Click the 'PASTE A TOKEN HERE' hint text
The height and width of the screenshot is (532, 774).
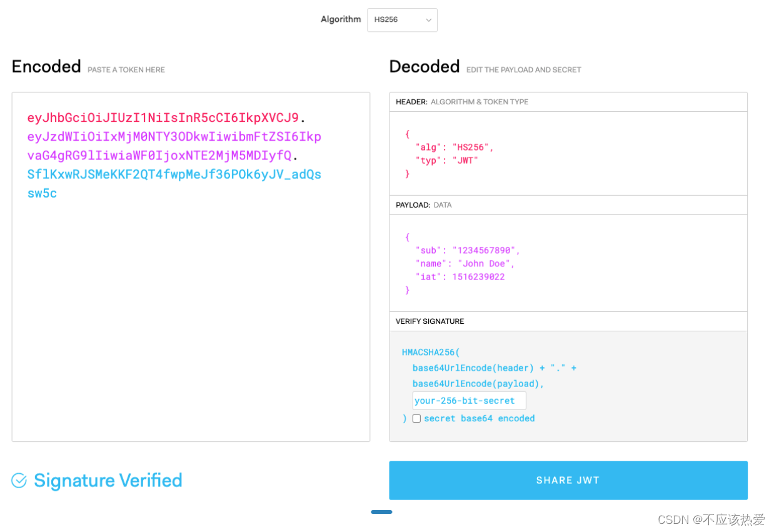coord(126,70)
